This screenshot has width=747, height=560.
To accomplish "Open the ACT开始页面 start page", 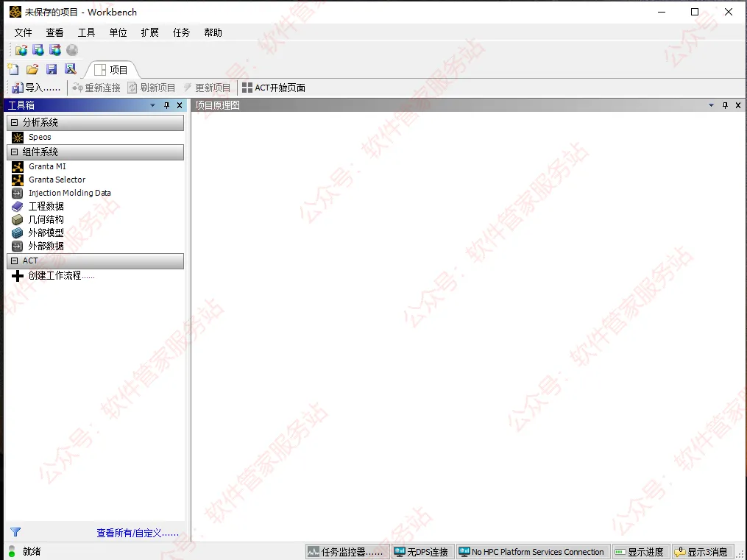I will click(x=274, y=88).
